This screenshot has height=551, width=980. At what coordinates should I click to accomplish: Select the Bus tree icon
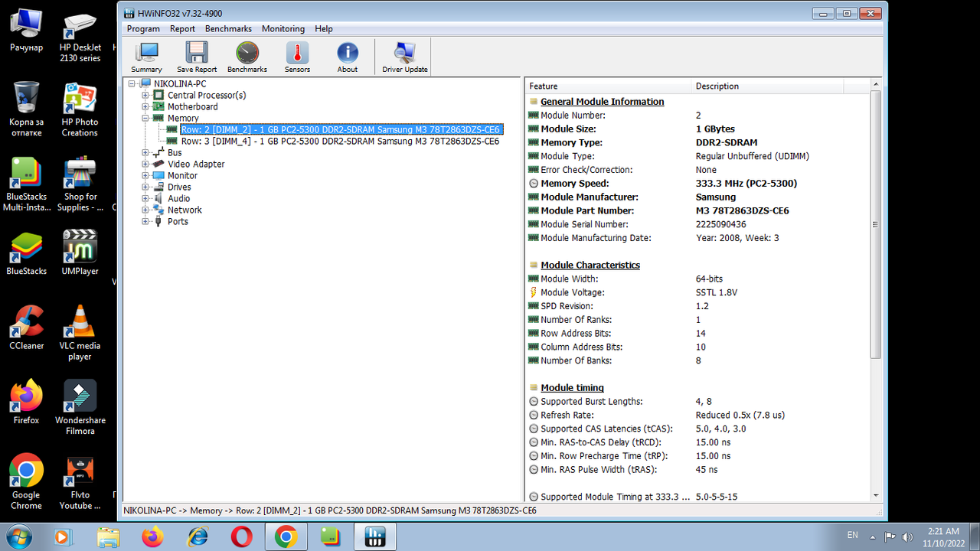(158, 152)
